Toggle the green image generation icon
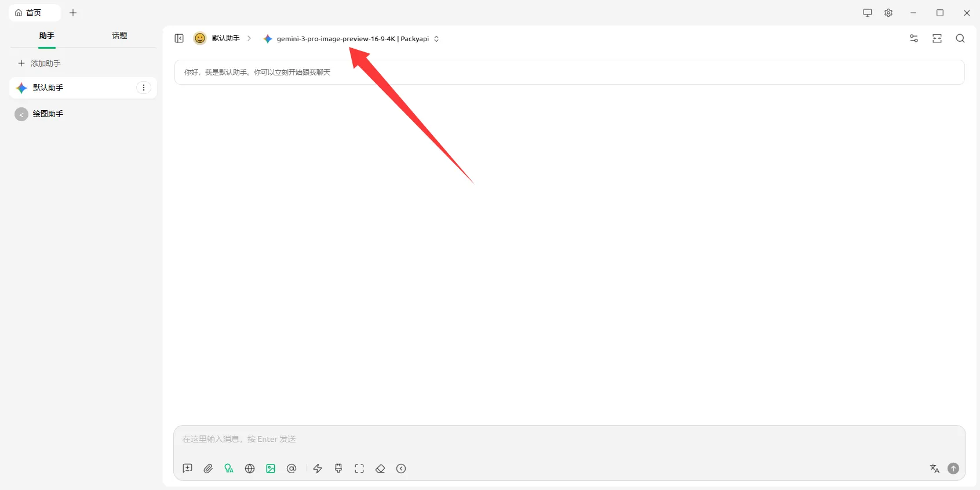Image resolution: width=980 pixels, height=490 pixels. tap(271, 469)
